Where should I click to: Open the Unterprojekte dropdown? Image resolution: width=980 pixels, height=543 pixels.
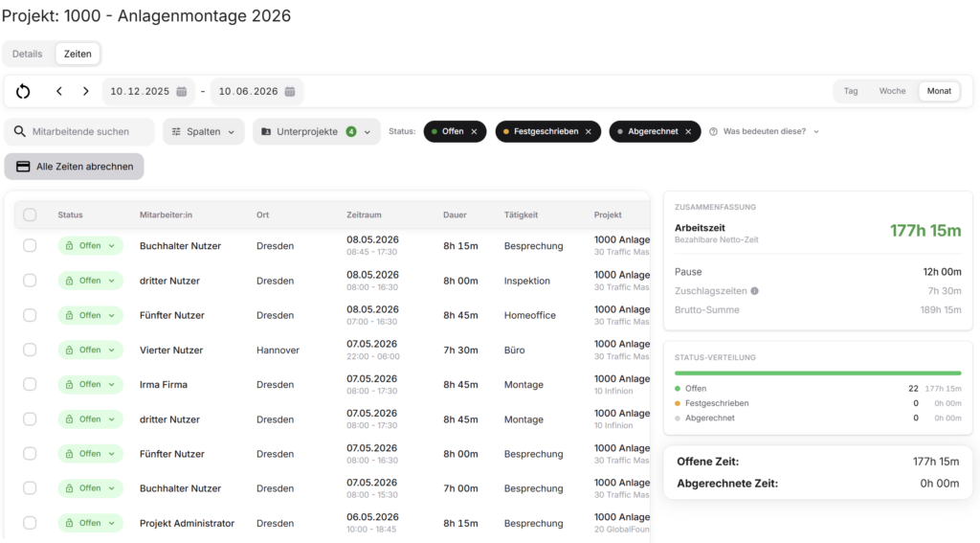(316, 131)
